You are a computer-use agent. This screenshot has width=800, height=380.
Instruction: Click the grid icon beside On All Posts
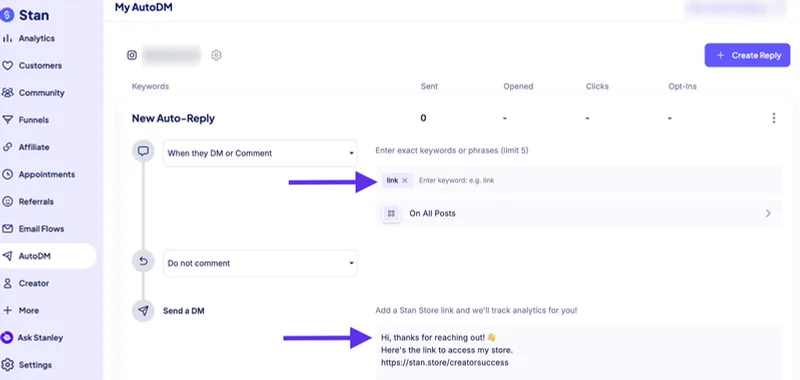(x=391, y=214)
